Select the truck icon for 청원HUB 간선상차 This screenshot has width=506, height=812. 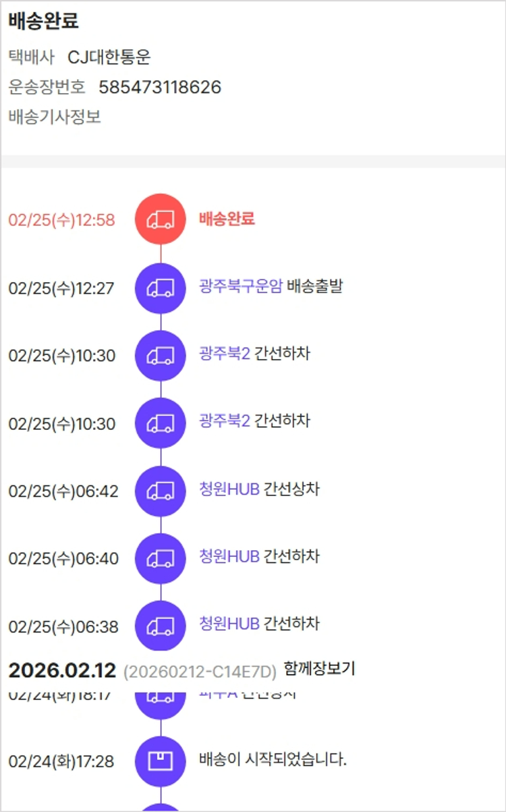click(161, 491)
